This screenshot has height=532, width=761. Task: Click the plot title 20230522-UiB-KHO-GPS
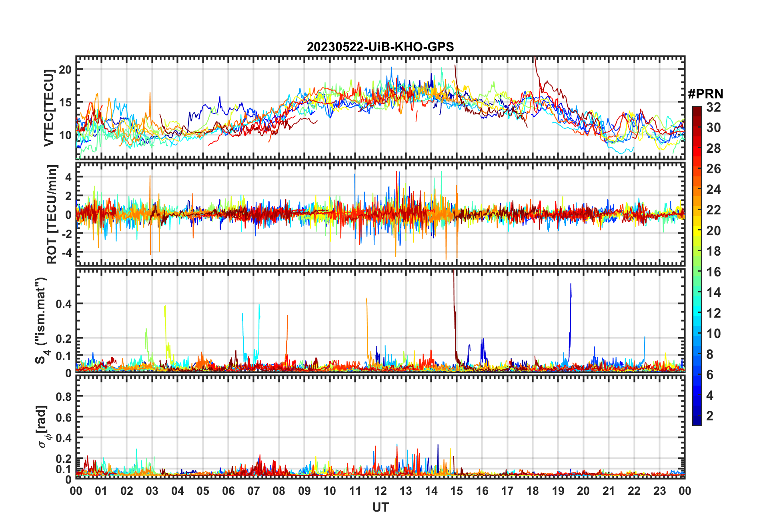coord(380,47)
